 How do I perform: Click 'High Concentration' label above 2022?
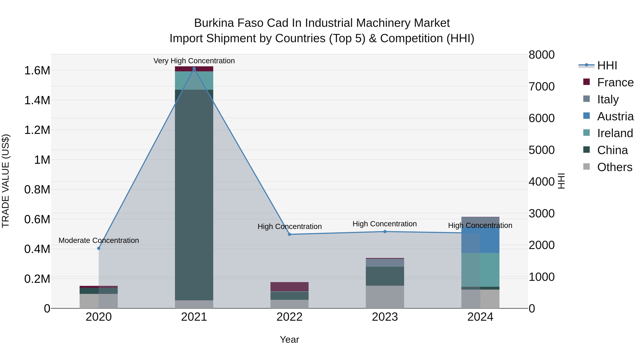(x=289, y=226)
